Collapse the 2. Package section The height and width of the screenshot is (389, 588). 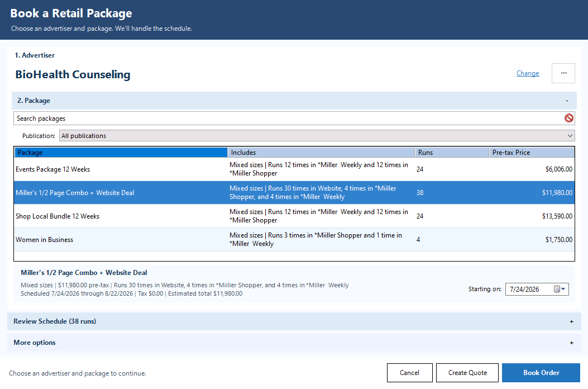pos(567,101)
